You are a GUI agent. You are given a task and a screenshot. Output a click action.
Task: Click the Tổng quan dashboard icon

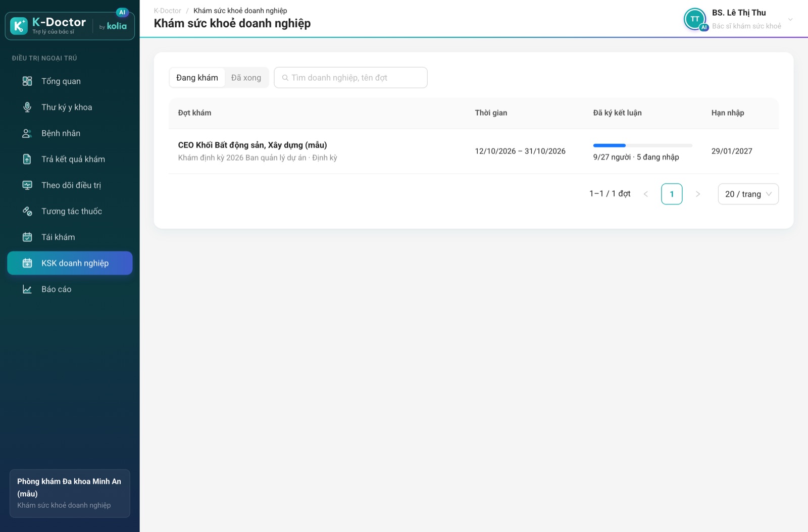click(x=27, y=81)
